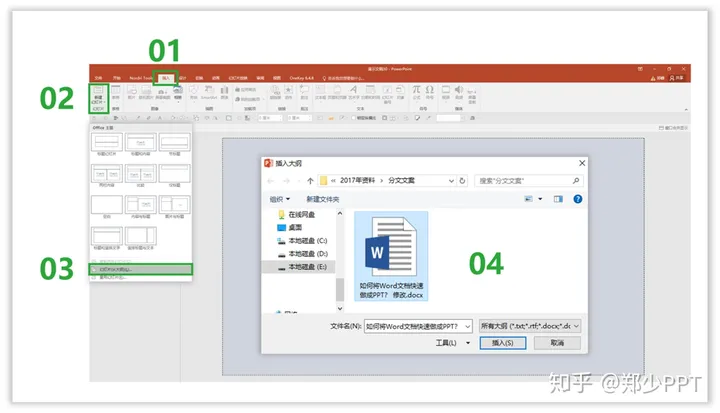Click the 2017年资料 breadcrumb segment

(357, 181)
